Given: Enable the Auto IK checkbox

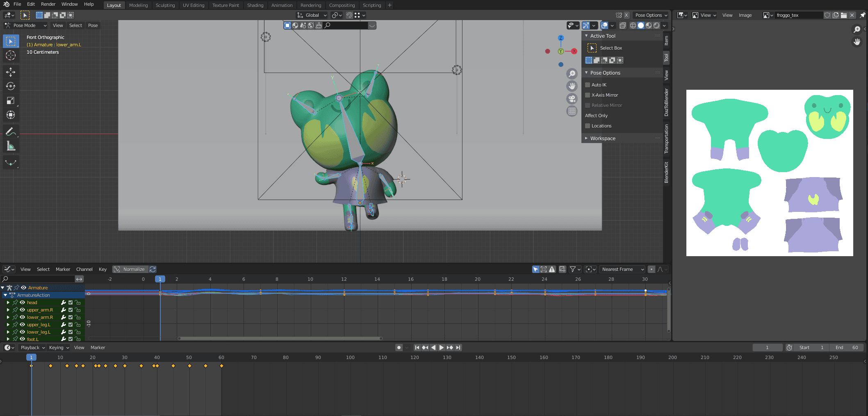Looking at the screenshot, I should pos(588,85).
